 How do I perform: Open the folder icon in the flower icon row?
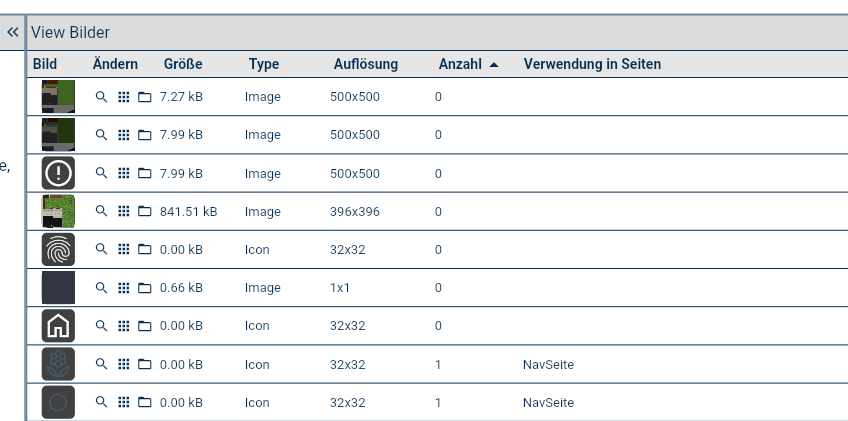tap(144, 364)
